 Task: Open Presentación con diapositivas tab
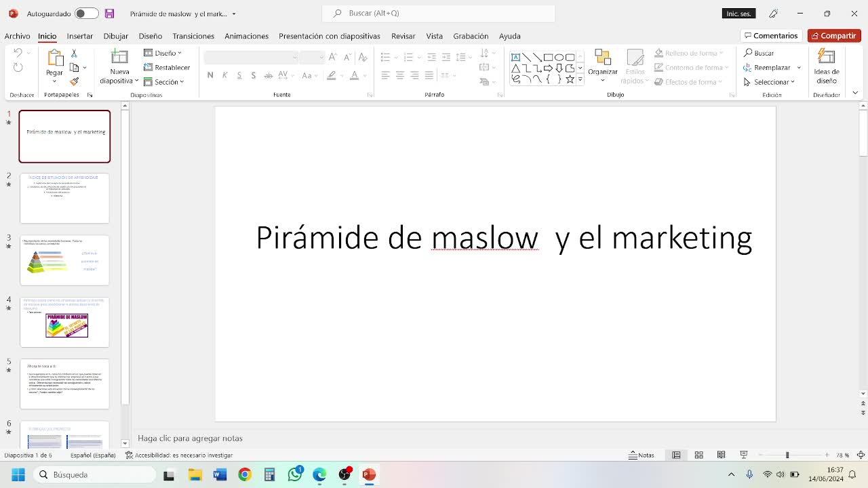point(329,36)
